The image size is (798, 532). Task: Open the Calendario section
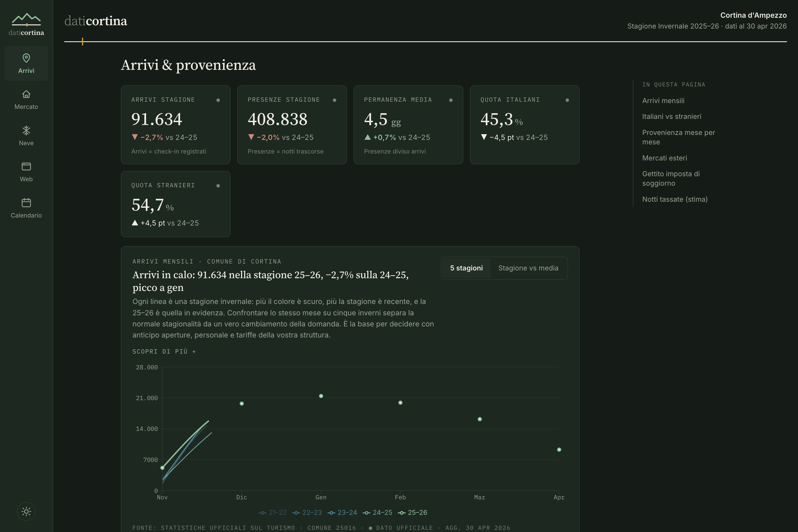point(26,208)
